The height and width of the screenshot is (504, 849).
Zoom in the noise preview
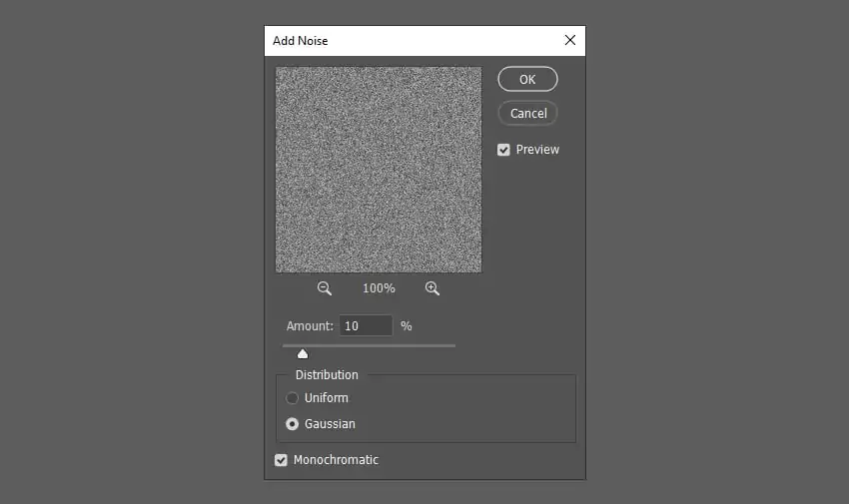click(432, 288)
